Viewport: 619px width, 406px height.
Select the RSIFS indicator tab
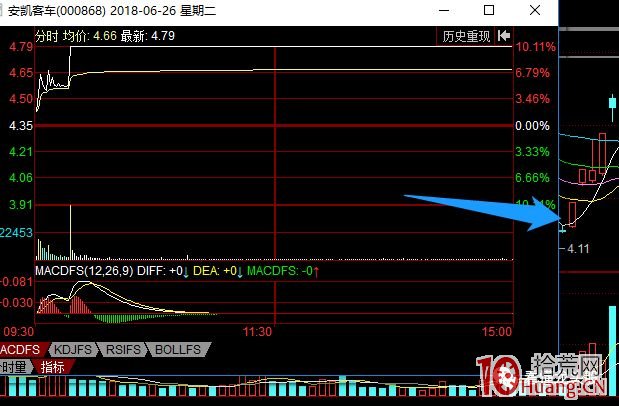[x=123, y=350]
